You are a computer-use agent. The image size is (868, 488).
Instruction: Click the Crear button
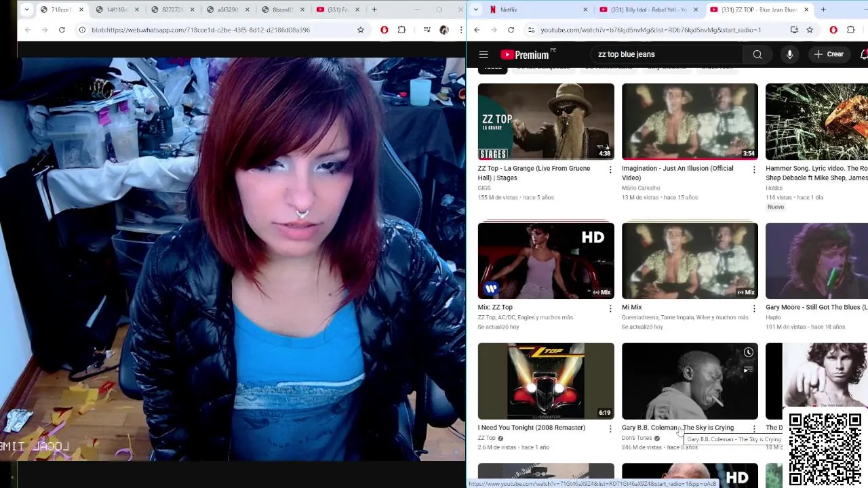pos(829,54)
